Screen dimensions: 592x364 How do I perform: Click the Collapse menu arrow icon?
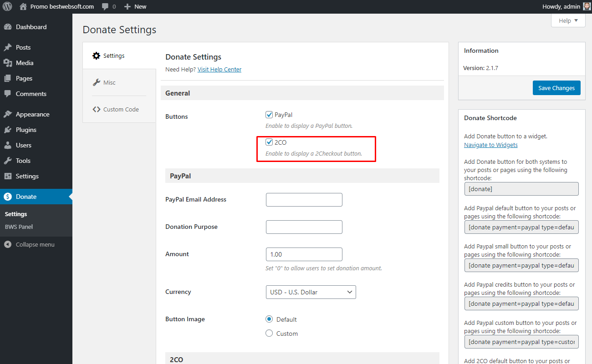tap(8, 244)
